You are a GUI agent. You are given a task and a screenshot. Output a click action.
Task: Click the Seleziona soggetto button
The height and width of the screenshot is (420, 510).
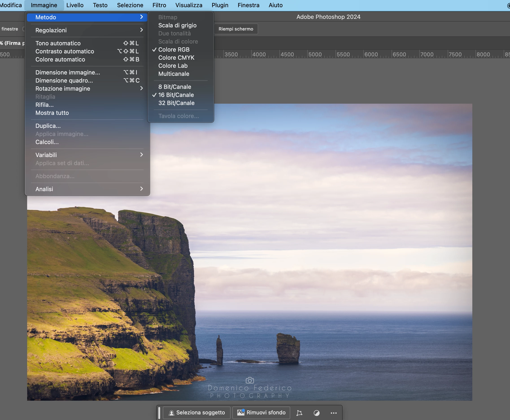196,413
